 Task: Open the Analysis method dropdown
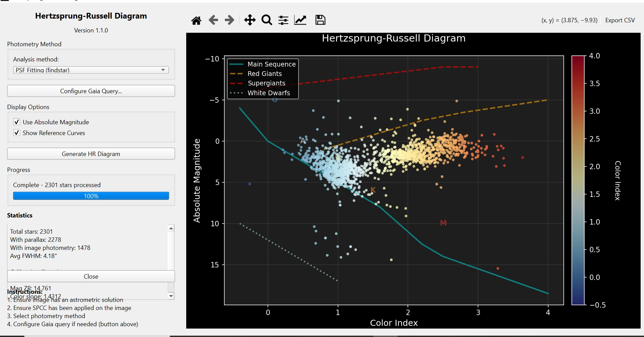(x=91, y=70)
